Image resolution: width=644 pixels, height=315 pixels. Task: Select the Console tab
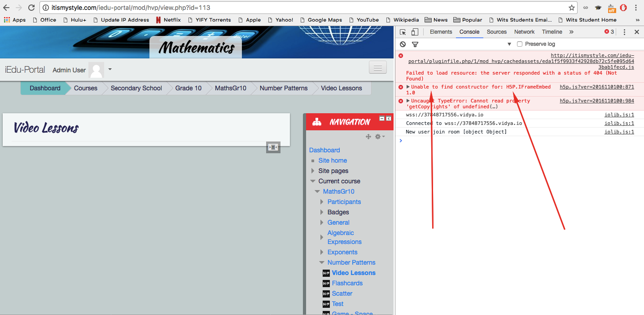tap(469, 32)
